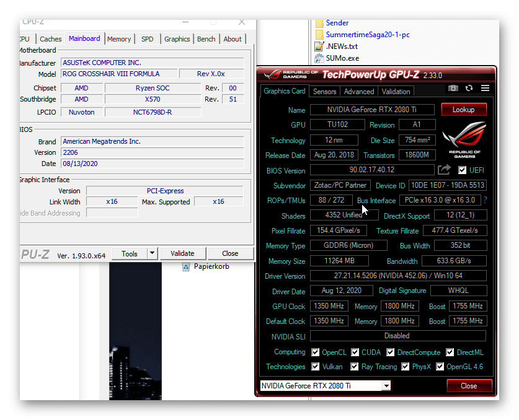Open the CPU-Z Tools dropdown arrow
519x420 pixels.
tap(152, 253)
